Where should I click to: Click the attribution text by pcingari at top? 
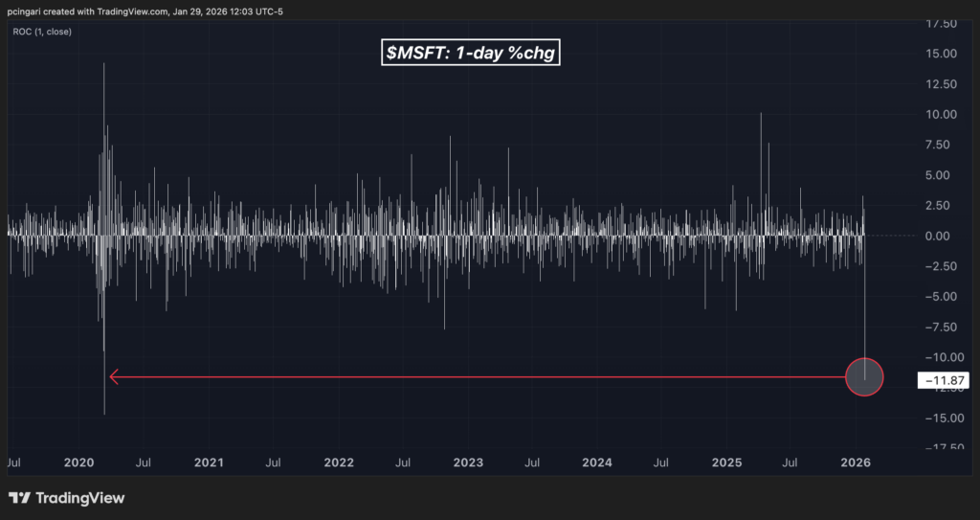click(144, 10)
